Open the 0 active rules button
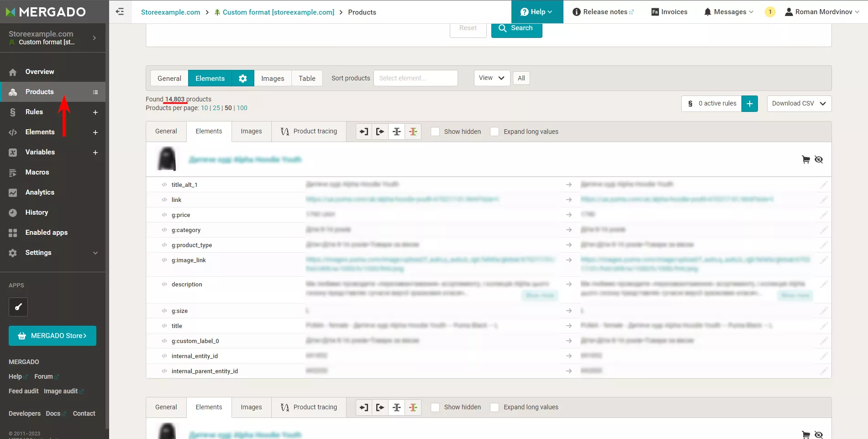The image size is (868, 439). (x=711, y=104)
